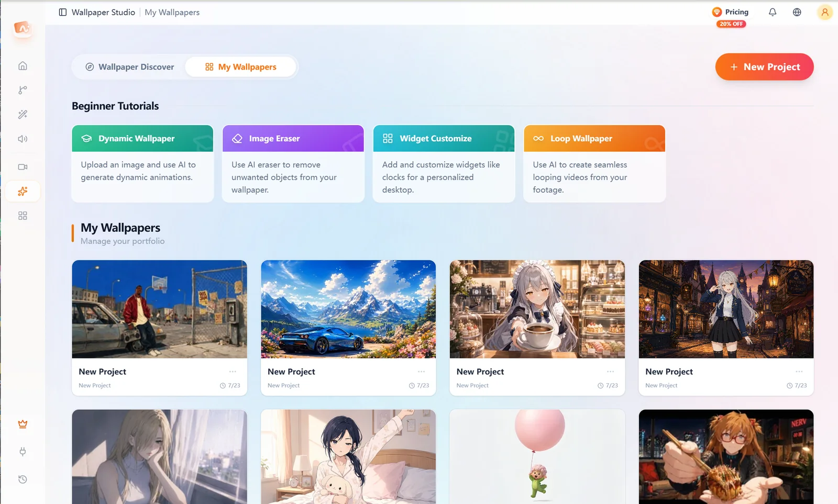Open the Dynamic Wallpaper tutorial card
838x504 pixels.
point(142,163)
